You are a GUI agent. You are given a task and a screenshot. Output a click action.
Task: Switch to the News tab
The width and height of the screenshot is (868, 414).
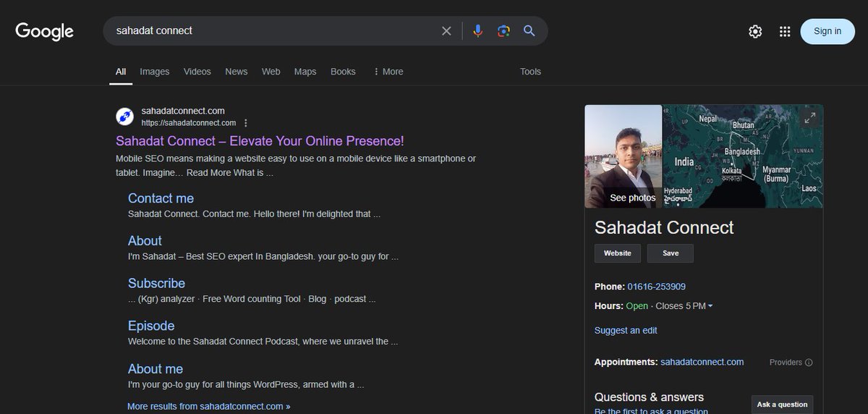237,72
